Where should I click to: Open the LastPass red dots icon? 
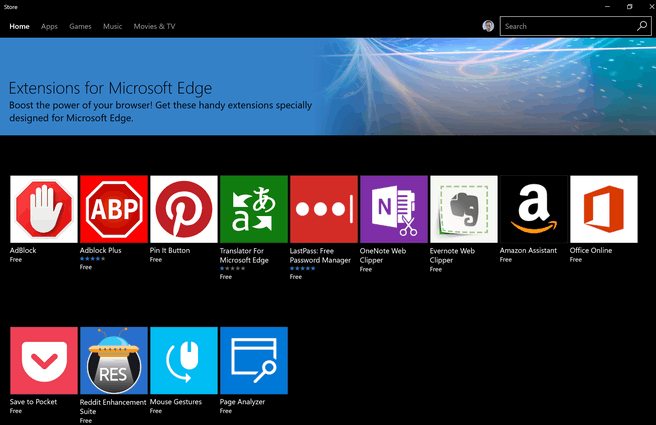tap(324, 209)
